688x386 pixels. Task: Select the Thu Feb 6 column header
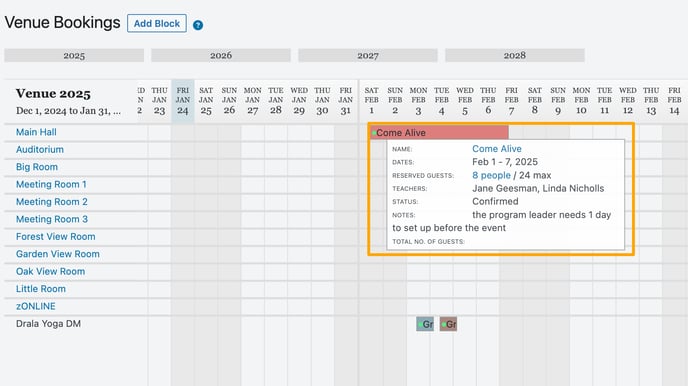click(x=488, y=101)
